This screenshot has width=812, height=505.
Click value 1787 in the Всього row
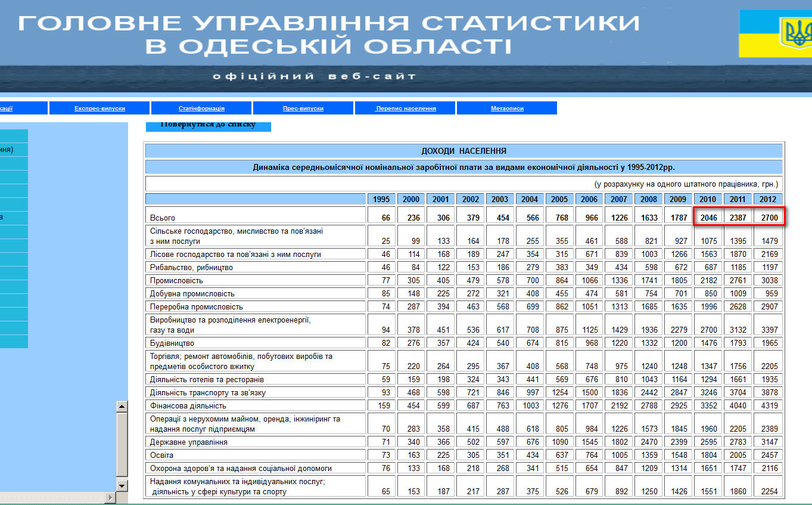click(679, 218)
